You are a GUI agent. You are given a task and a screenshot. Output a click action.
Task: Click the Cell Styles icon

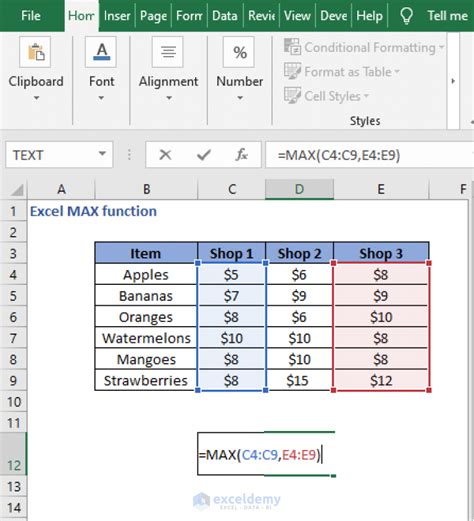(292, 96)
